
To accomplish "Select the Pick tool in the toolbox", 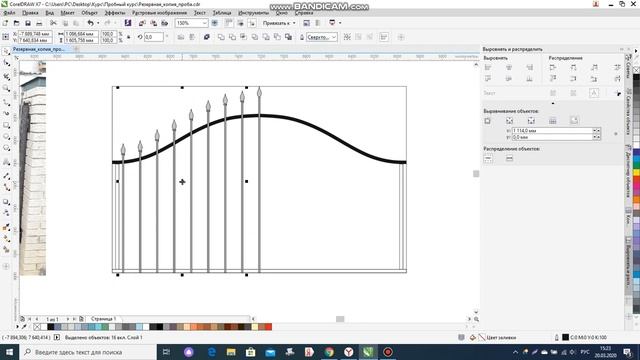I will 6,52.
